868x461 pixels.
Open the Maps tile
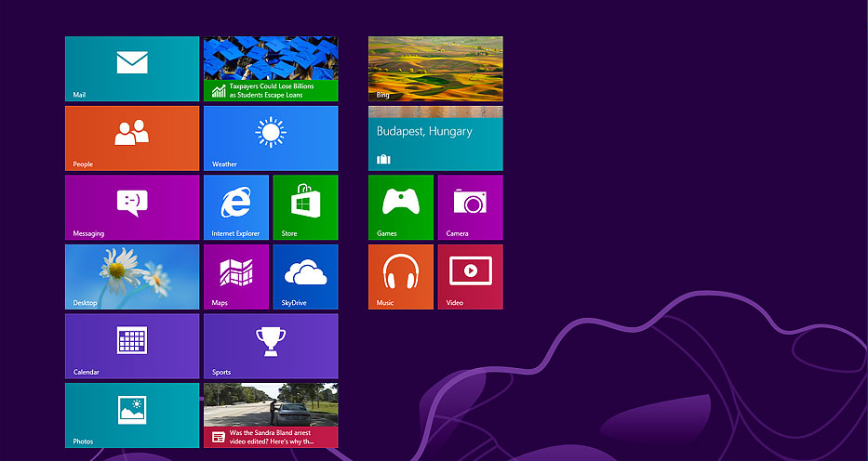tap(235, 277)
